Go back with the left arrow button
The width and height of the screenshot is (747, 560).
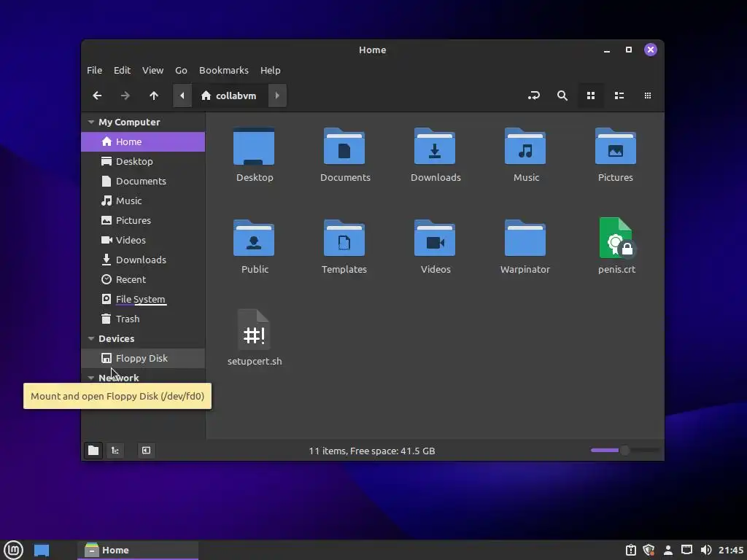(x=97, y=96)
